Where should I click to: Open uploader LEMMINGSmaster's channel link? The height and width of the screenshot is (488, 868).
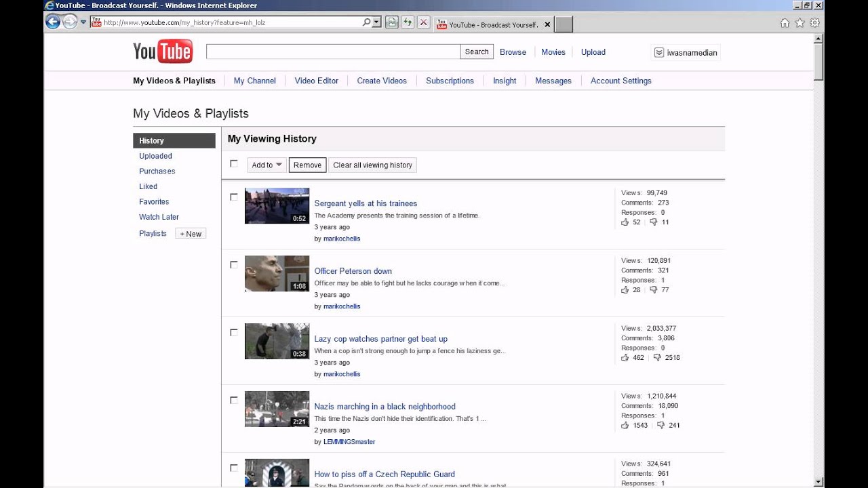(349, 442)
